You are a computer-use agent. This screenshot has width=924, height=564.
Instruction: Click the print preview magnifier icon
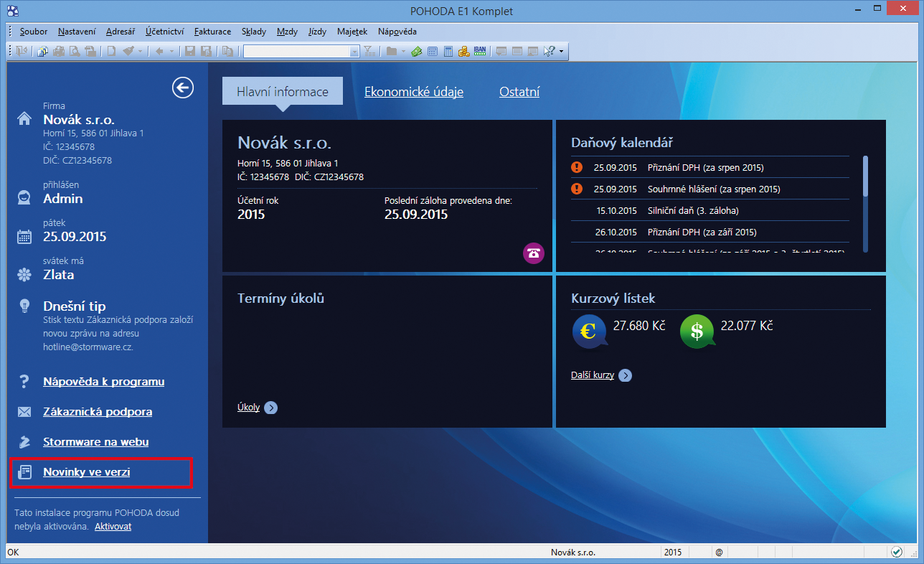[75, 51]
